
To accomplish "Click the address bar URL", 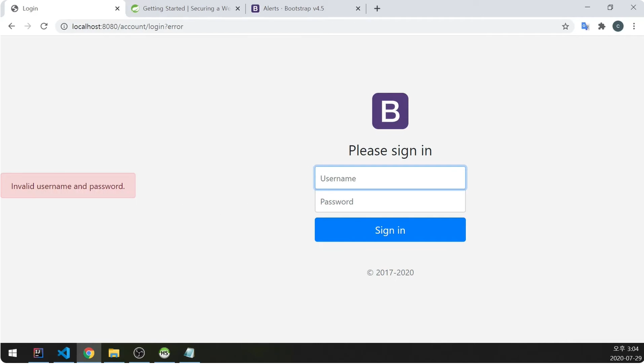I will point(127,26).
